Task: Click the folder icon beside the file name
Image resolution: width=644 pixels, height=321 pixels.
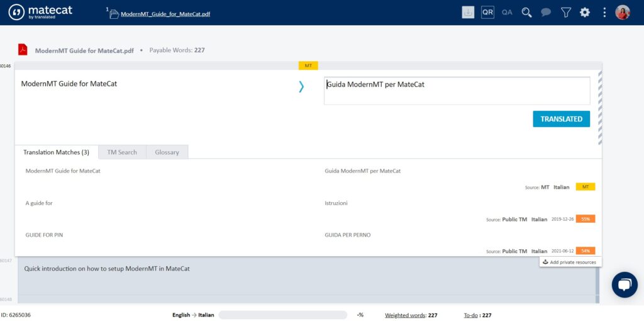Action: click(114, 14)
